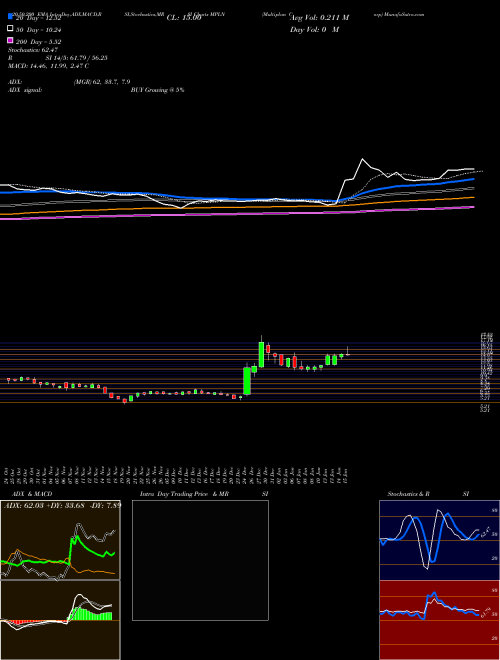This screenshot has width=500, height=660.
Task: Click the 'Stochastics: 62.47' reading
Action: (x=33, y=50)
